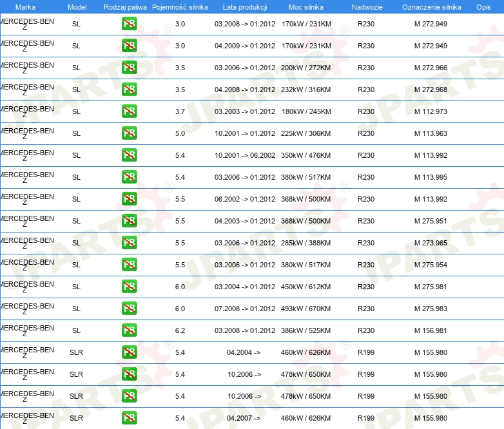Click the Marka column header

click(25, 7)
